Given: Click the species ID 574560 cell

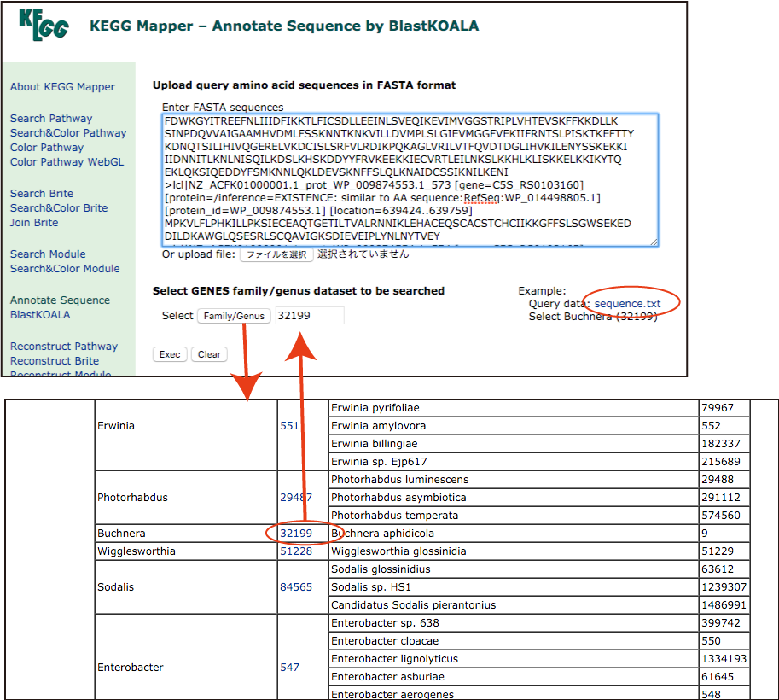Looking at the screenshot, I should pos(724,515).
